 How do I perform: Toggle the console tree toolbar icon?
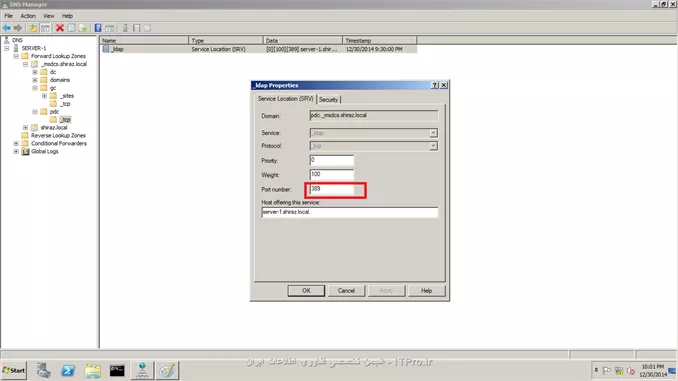click(45, 28)
